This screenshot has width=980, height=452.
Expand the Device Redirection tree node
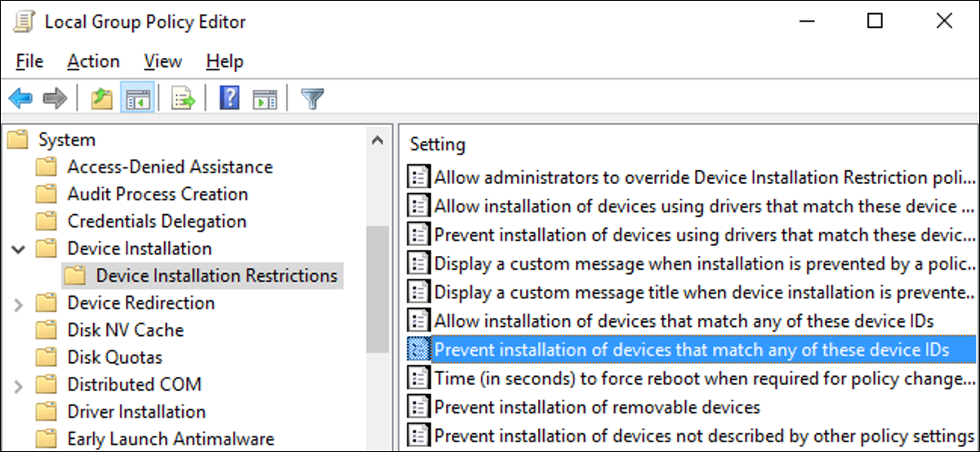coord(19,304)
